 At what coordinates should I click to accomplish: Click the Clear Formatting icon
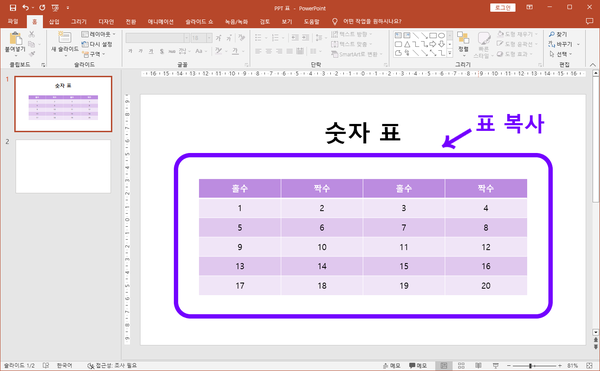pos(241,37)
